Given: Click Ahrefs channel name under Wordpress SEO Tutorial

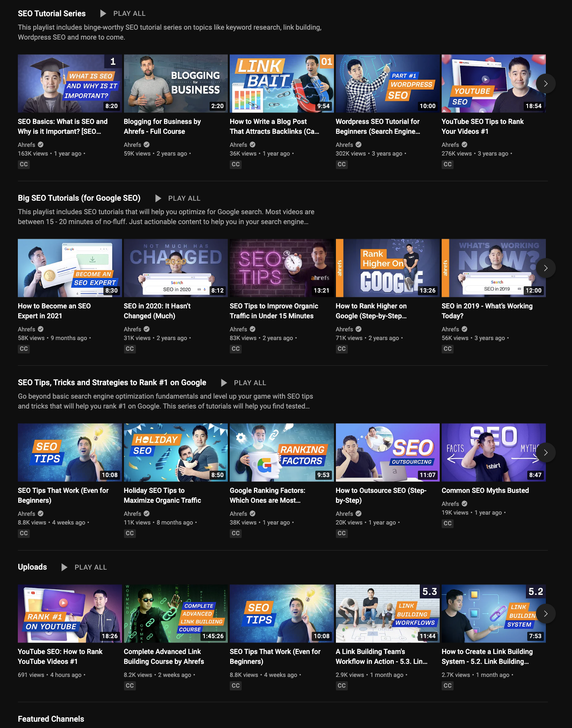Looking at the screenshot, I should point(344,145).
